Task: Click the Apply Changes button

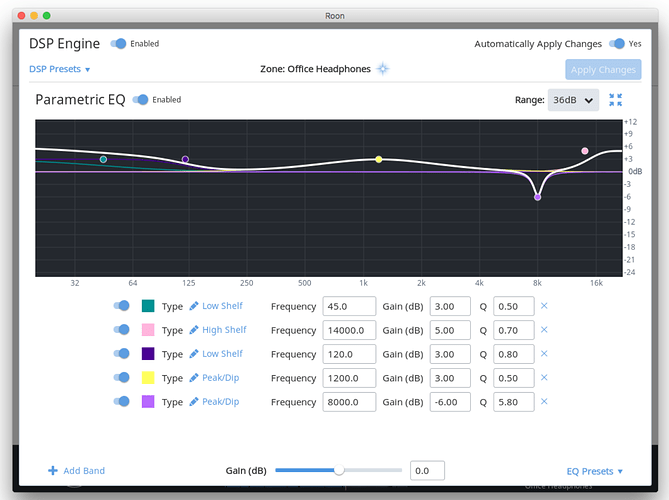Action: point(603,70)
